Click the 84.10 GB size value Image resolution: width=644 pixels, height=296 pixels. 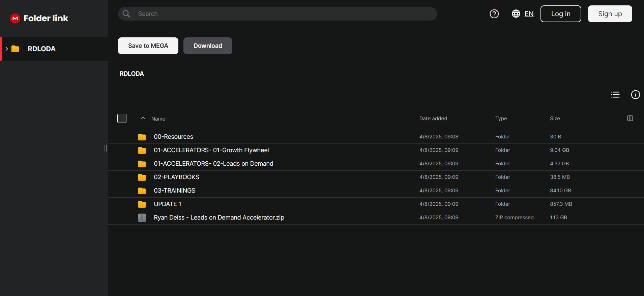tap(560, 191)
